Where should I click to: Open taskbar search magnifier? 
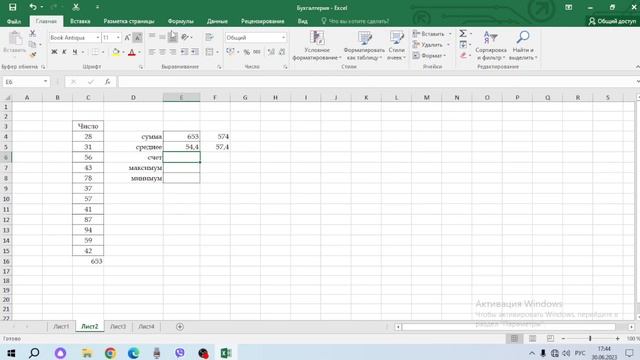[34, 353]
